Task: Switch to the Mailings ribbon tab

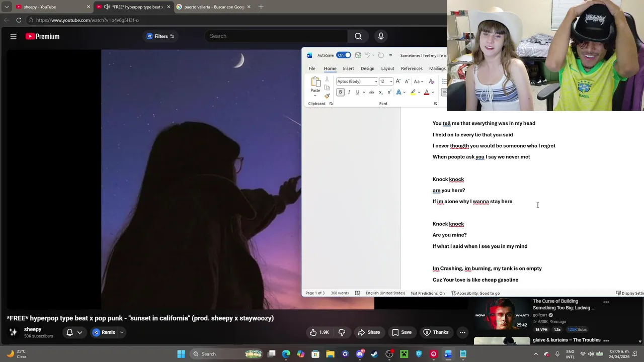Action: point(437,68)
